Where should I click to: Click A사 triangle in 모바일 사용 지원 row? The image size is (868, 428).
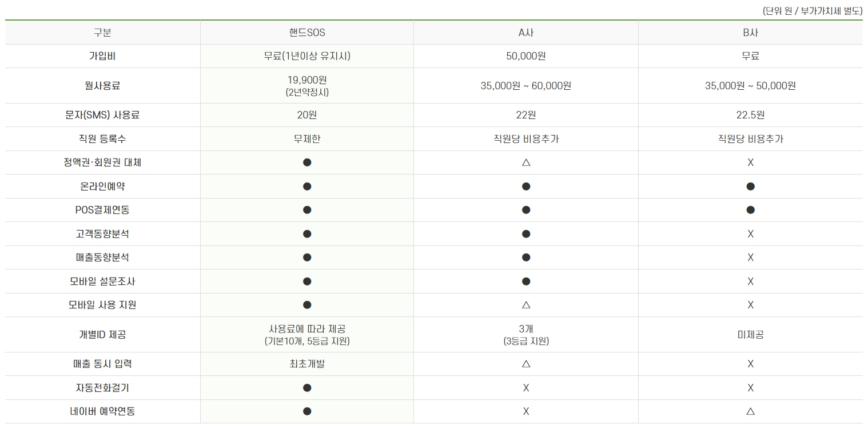[526, 305]
